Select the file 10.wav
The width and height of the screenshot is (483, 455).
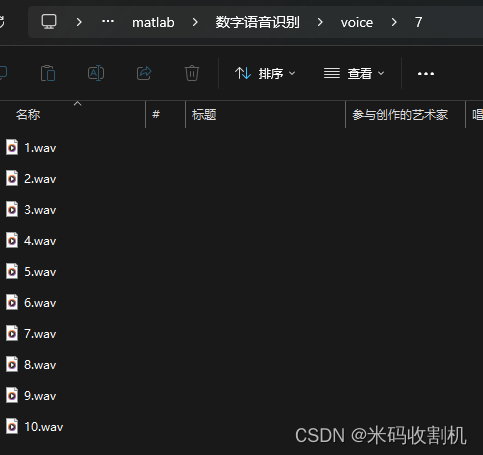click(x=35, y=427)
